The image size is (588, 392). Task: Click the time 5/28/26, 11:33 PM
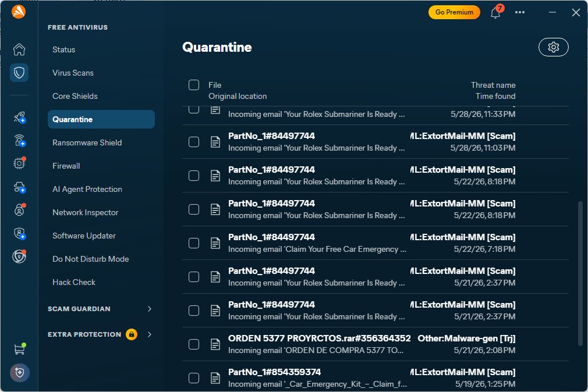tap(483, 115)
